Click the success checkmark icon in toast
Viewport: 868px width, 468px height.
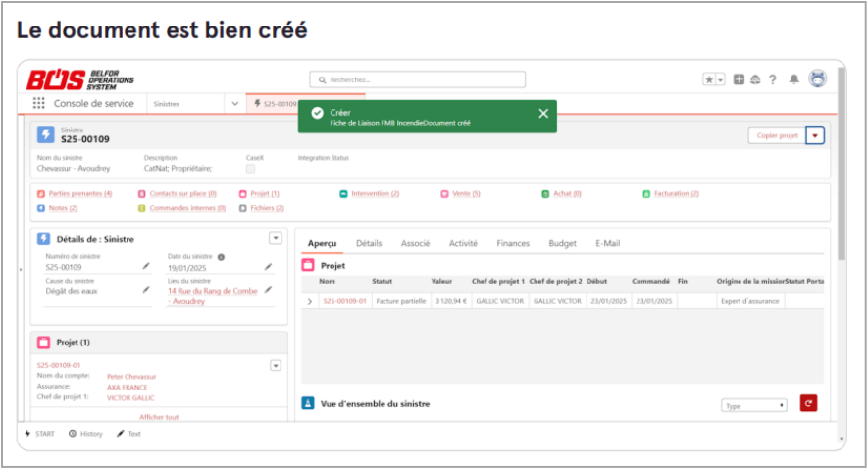[x=317, y=113]
